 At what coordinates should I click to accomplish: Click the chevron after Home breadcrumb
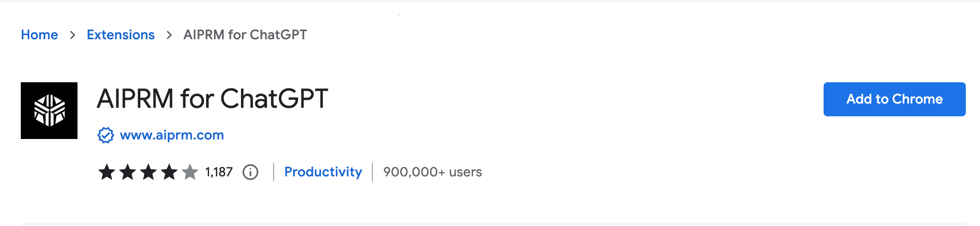pyautogui.click(x=72, y=35)
